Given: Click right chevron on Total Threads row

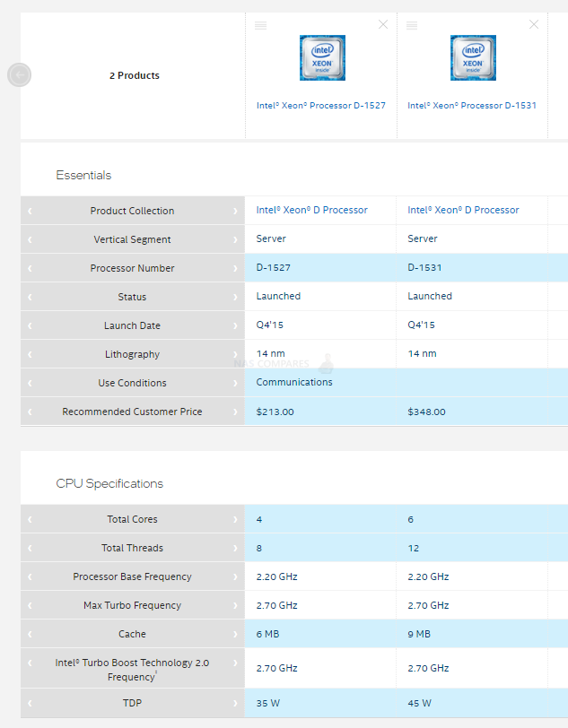Looking at the screenshot, I should [x=235, y=549].
